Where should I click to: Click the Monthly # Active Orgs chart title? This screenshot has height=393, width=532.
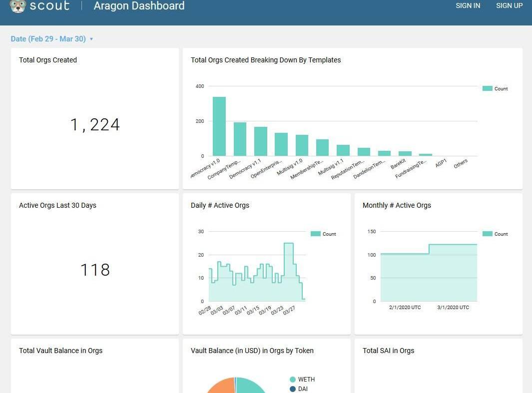click(x=397, y=205)
